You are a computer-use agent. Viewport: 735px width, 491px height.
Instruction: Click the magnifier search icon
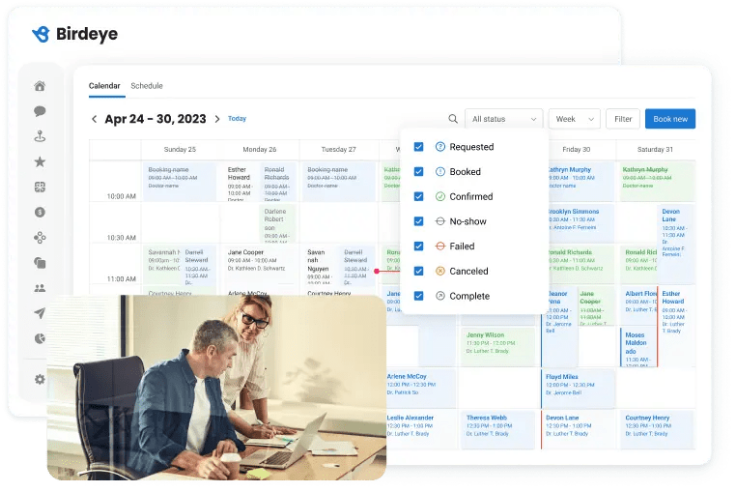[x=453, y=119]
